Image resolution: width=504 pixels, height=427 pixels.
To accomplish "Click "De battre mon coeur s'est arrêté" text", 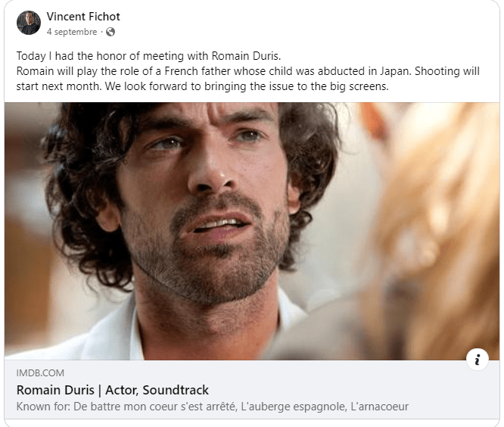I will [155, 407].
